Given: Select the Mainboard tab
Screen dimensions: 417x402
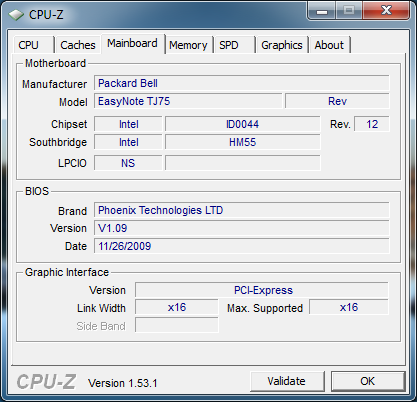Looking at the screenshot, I should (132, 43).
